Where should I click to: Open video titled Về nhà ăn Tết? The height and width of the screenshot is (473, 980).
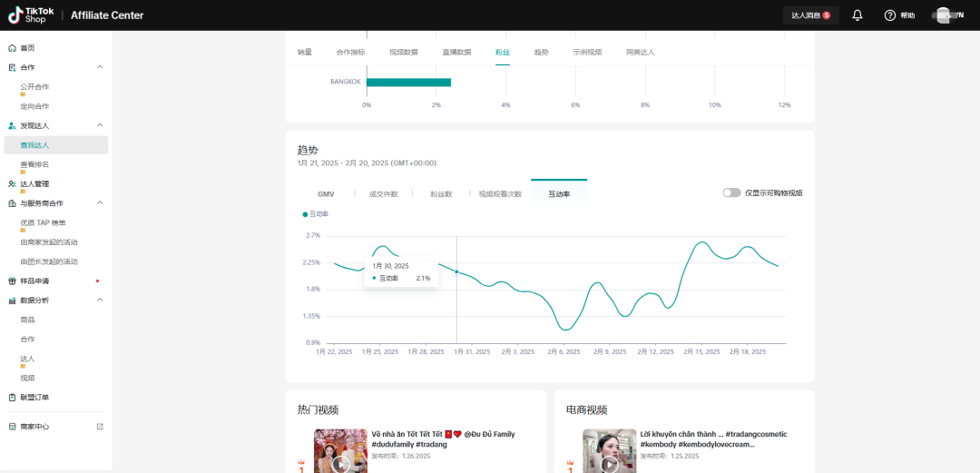(443, 438)
